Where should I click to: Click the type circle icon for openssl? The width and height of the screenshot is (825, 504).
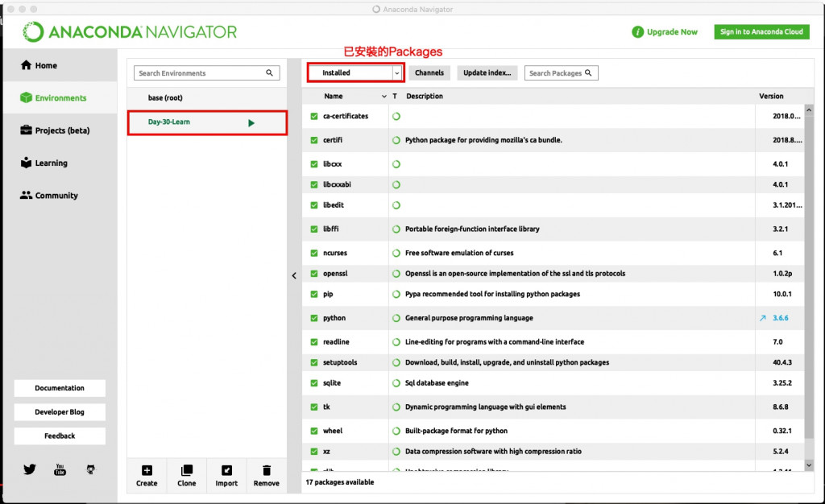click(x=396, y=273)
